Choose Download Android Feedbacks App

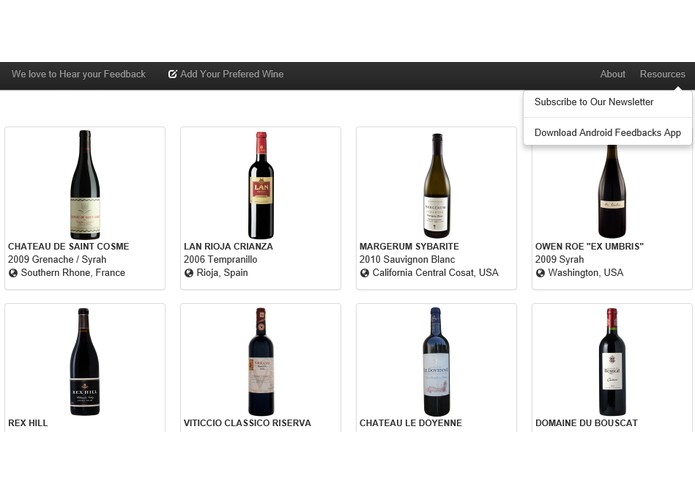pyautogui.click(x=608, y=132)
